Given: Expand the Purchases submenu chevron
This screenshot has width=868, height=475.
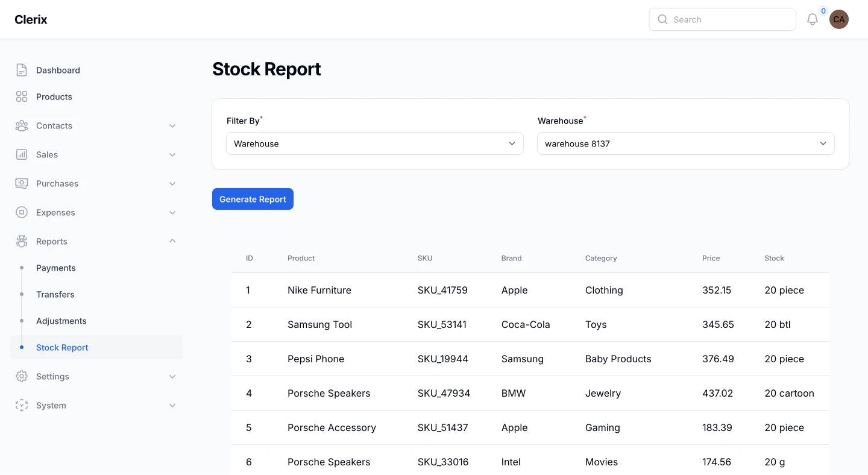Looking at the screenshot, I should 172,183.
